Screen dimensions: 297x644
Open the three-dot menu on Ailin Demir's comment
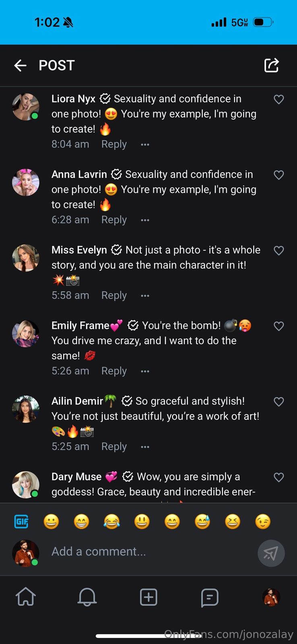[x=145, y=447]
